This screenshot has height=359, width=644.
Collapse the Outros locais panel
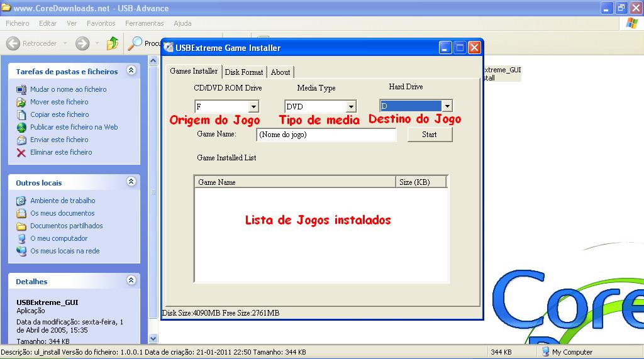click(x=131, y=182)
